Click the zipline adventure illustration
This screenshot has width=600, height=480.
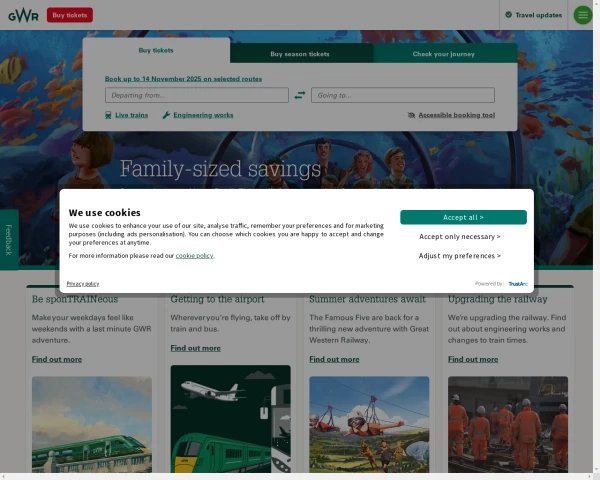tap(369, 424)
